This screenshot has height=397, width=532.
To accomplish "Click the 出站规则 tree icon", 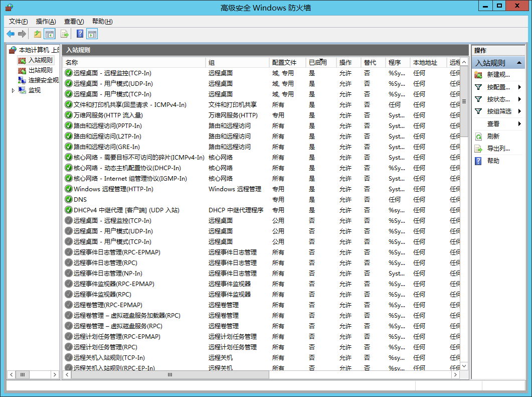I will coord(22,70).
